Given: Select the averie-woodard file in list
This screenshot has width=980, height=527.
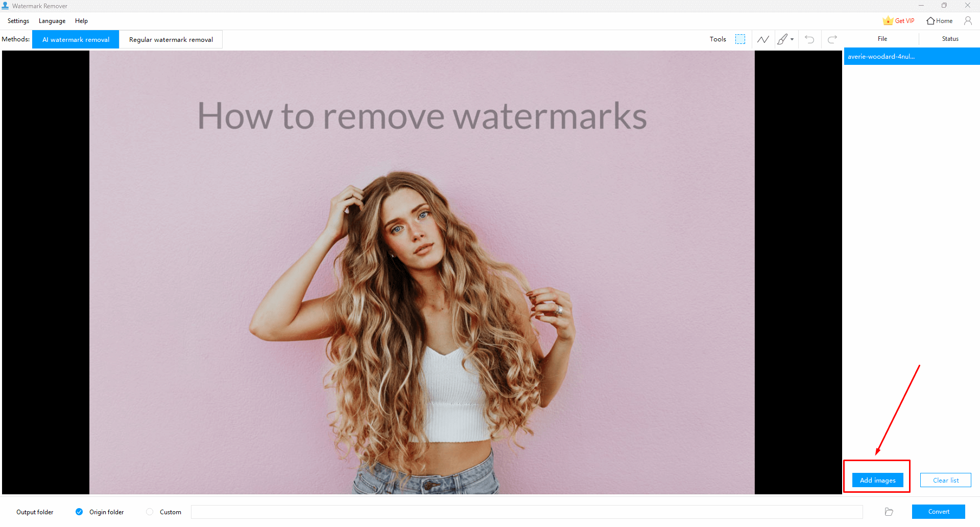Looking at the screenshot, I should coord(912,56).
